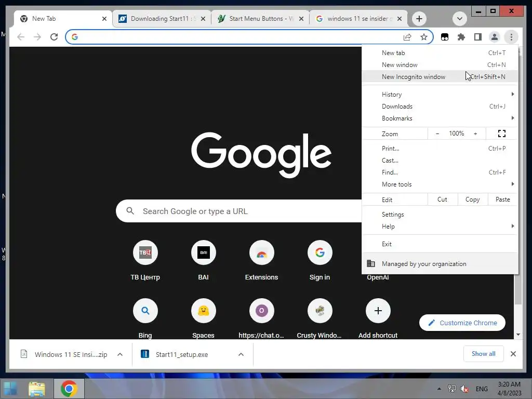Image resolution: width=532 pixels, height=399 pixels.
Task: Open Downloads from the menu
Action: (x=440, y=106)
